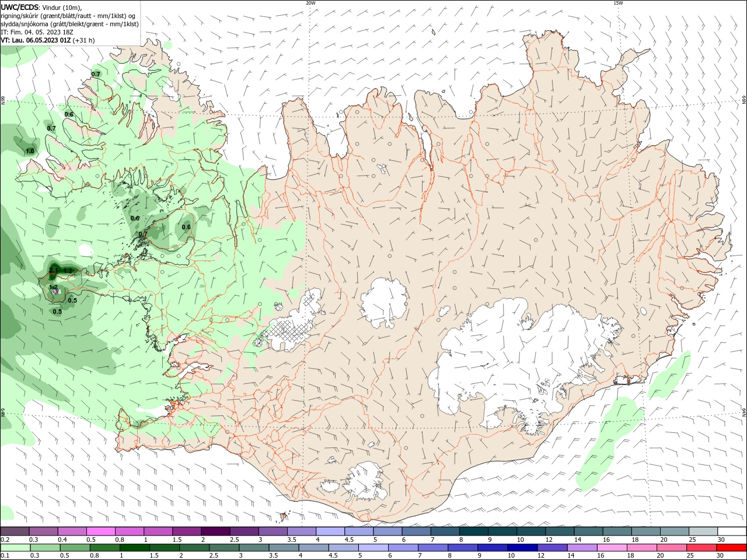This screenshot has height=560, width=747.
Task: Click the 'slydda/snjókoma' legend description line
Action: pos(69,24)
